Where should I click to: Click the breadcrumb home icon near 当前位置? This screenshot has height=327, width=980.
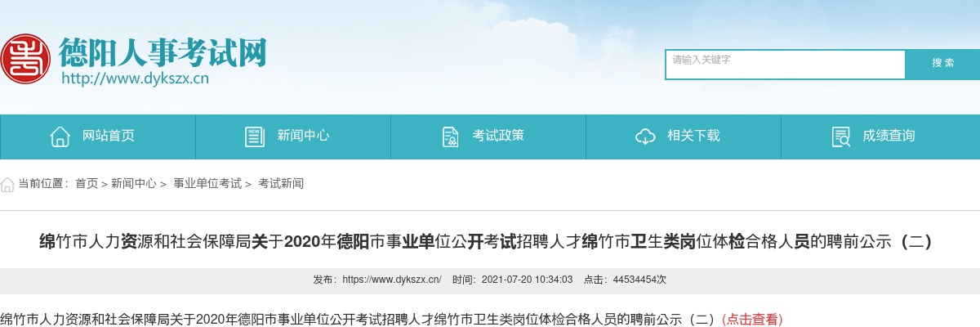(7, 184)
